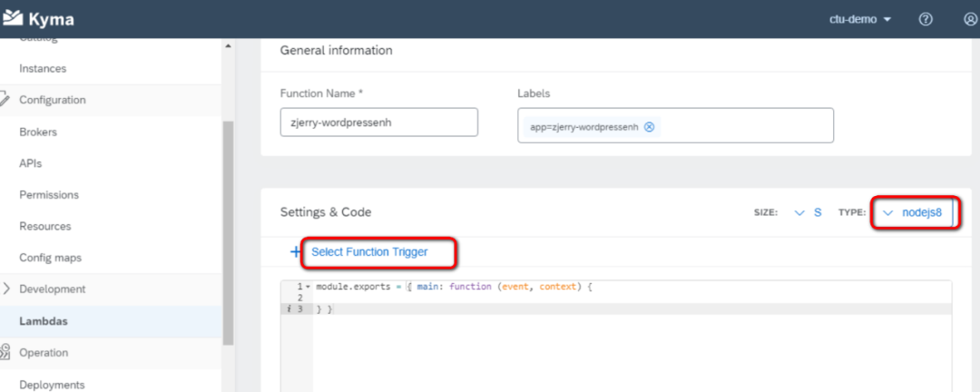Fold code at line 1 arrow

(307, 287)
